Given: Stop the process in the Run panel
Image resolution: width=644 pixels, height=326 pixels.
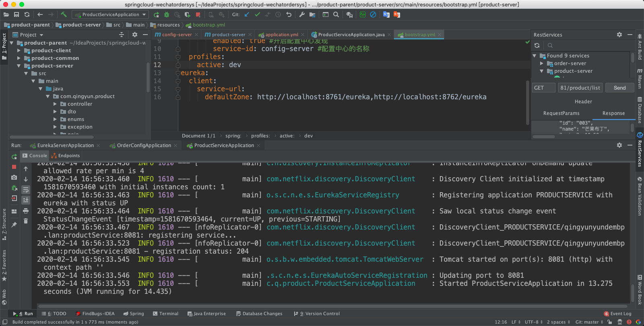Looking at the screenshot, I should pyautogui.click(x=14, y=167).
